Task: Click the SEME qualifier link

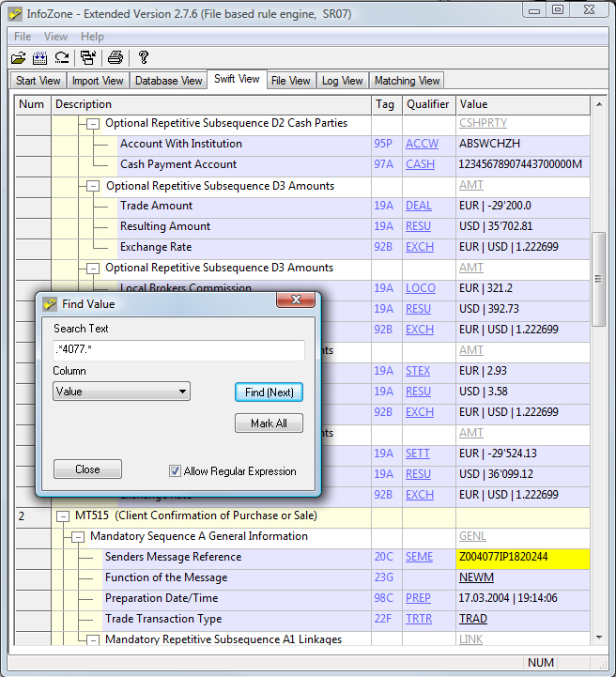Action: click(x=419, y=558)
